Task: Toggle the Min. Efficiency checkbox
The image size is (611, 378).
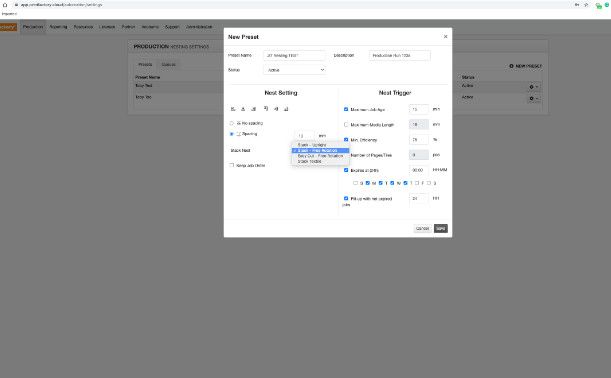Action: (x=346, y=140)
